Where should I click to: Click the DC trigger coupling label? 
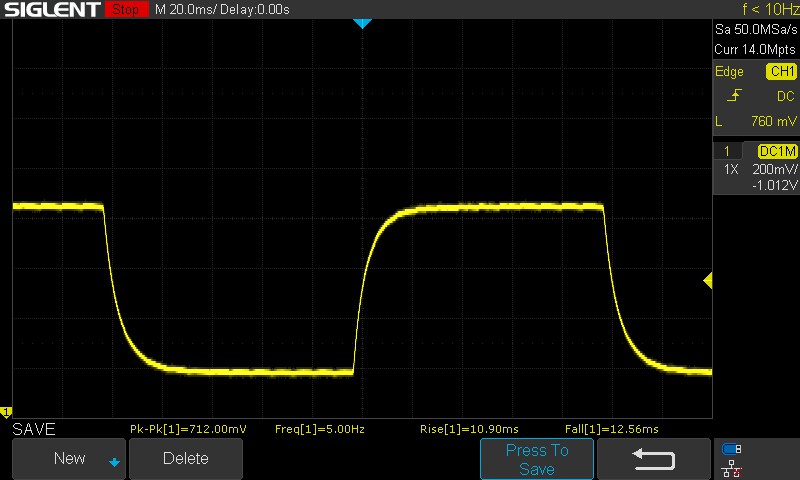(786, 96)
